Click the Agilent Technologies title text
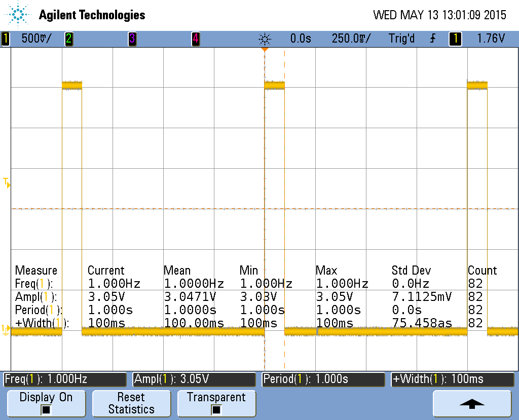Screen dimensions: 519x420 92,15
